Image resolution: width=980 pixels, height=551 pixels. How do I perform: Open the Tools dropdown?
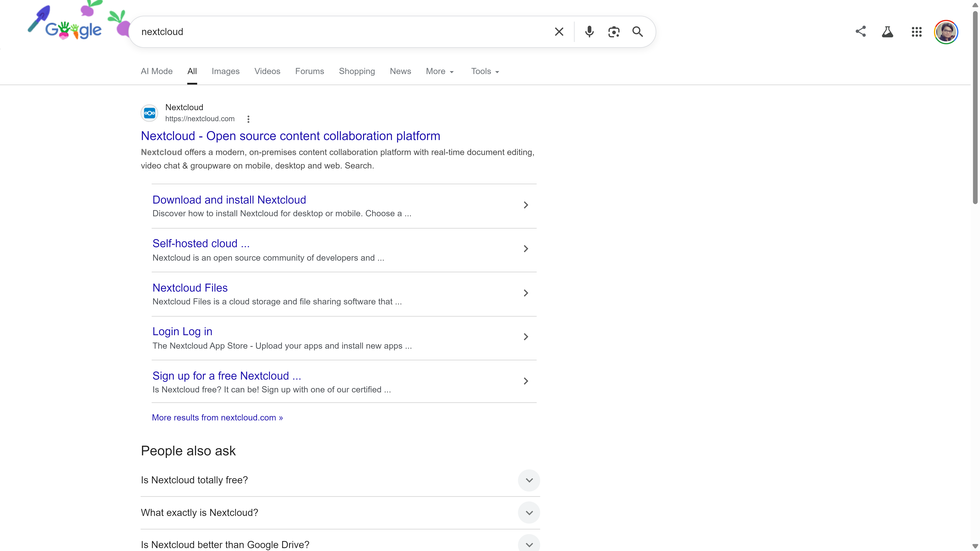click(485, 71)
